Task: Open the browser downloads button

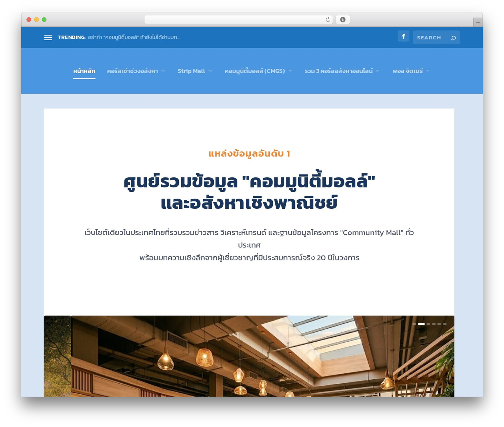Action: coord(343,20)
